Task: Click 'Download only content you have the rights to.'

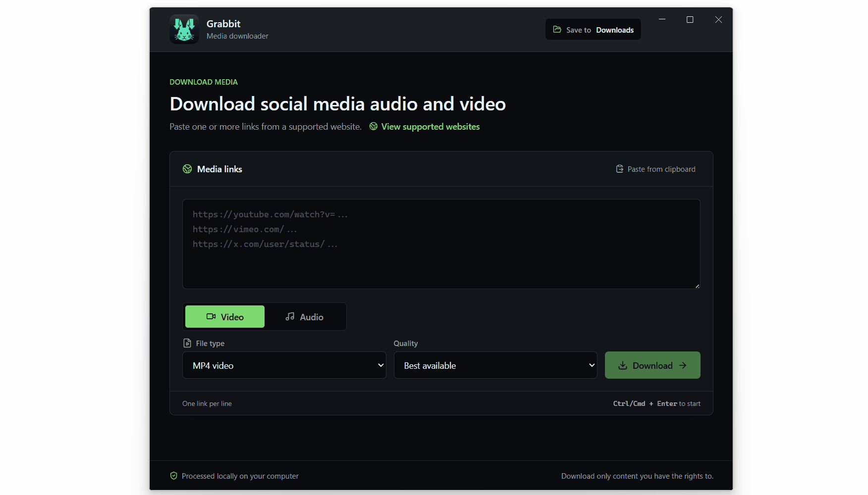Action: pos(637,476)
